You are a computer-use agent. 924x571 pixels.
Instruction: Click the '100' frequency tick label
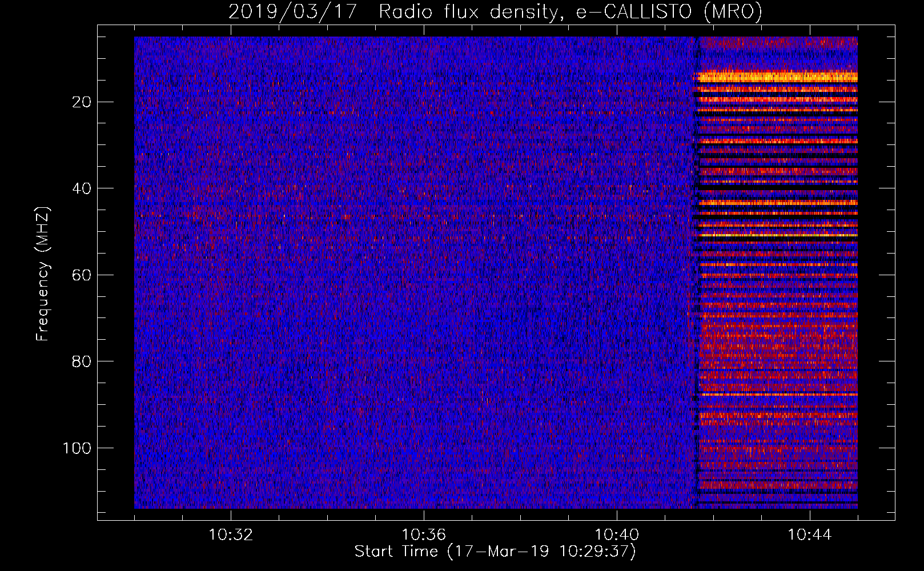tap(77, 448)
